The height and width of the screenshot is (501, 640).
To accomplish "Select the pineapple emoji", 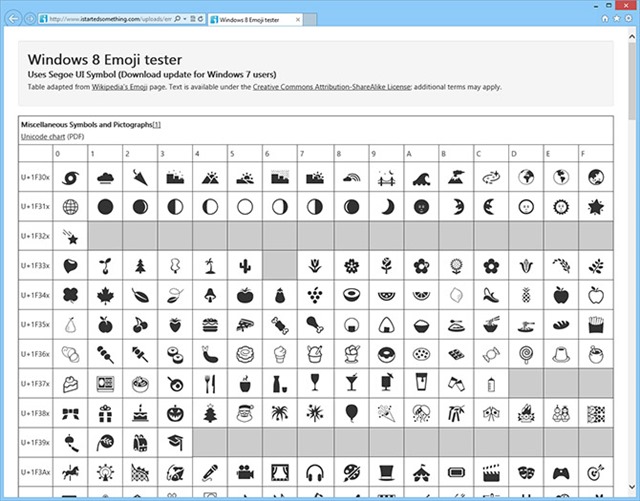I will 526,295.
